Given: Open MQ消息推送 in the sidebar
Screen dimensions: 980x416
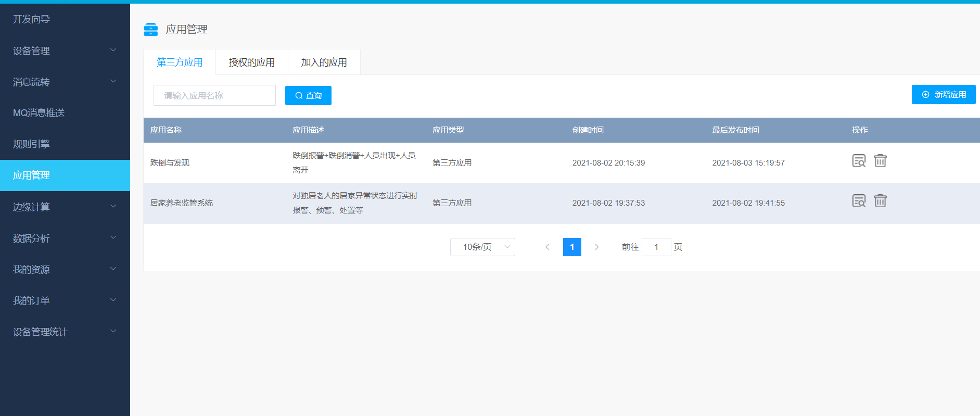Looking at the screenshot, I should (x=65, y=113).
